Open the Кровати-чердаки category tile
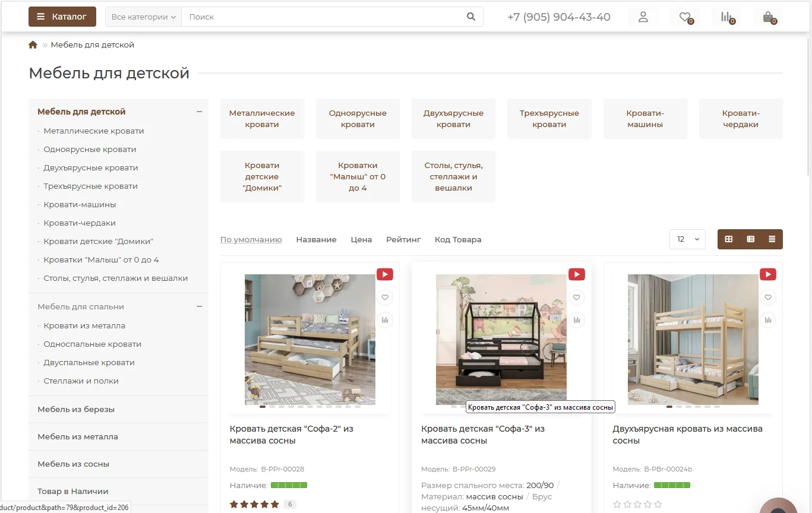The image size is (812, 513). coord(741,119)
